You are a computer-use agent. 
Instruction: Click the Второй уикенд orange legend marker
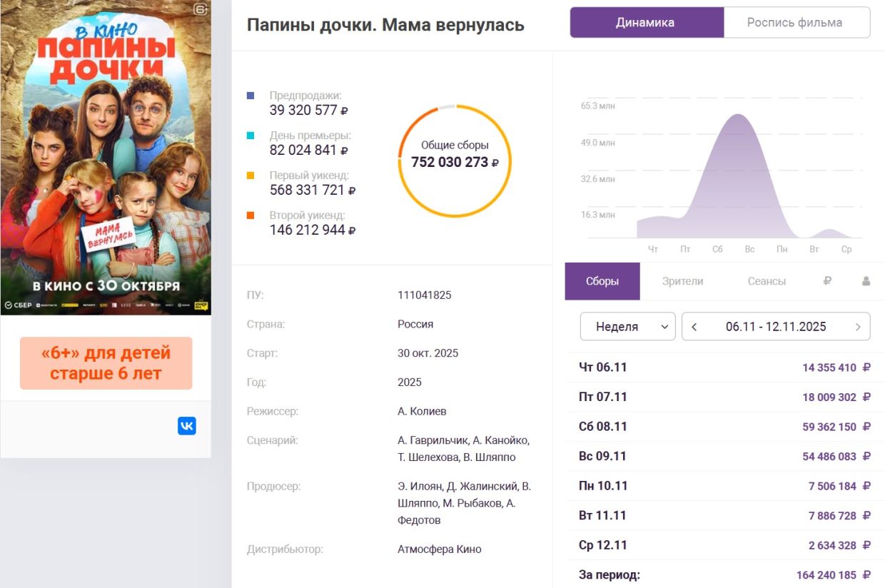pos(250,216)
